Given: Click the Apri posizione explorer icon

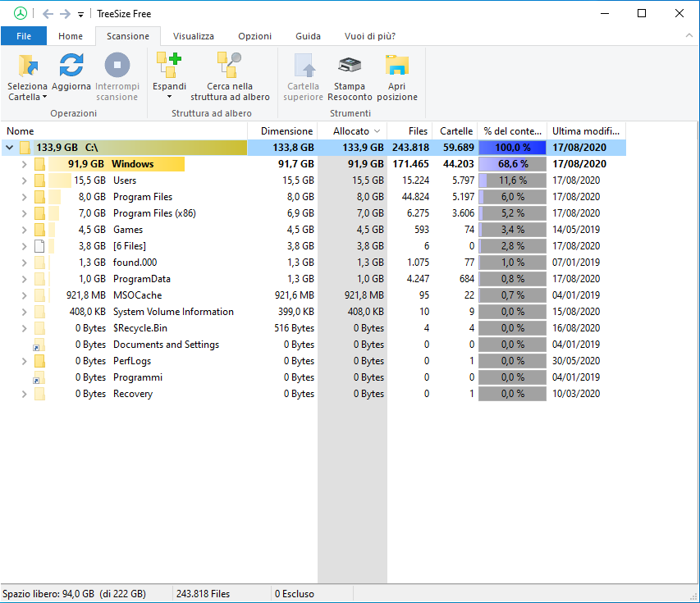Looking at the screenshot, I should coord(397,65).
